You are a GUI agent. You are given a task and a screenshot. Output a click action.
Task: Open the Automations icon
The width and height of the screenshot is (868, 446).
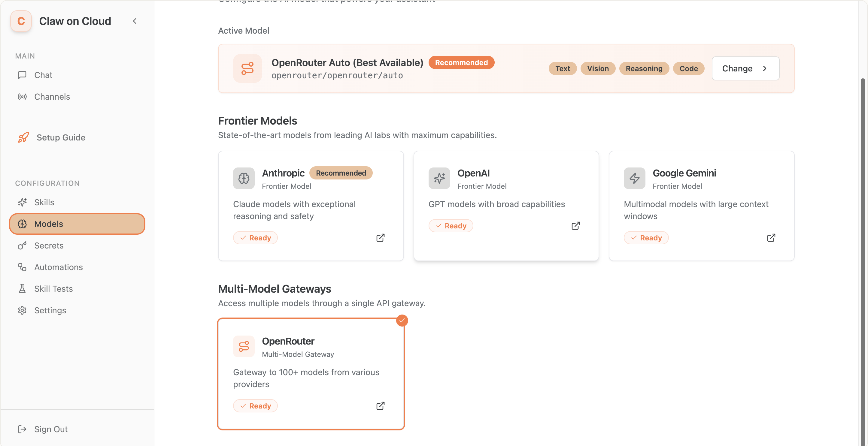[22, 267]
